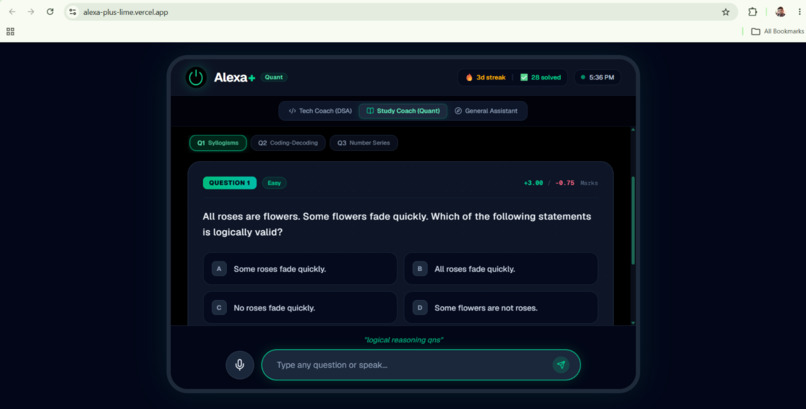Click the flame streak icon
Image resolution: width=806 pixels, height=409 pixels.
(x=469, y=78)
